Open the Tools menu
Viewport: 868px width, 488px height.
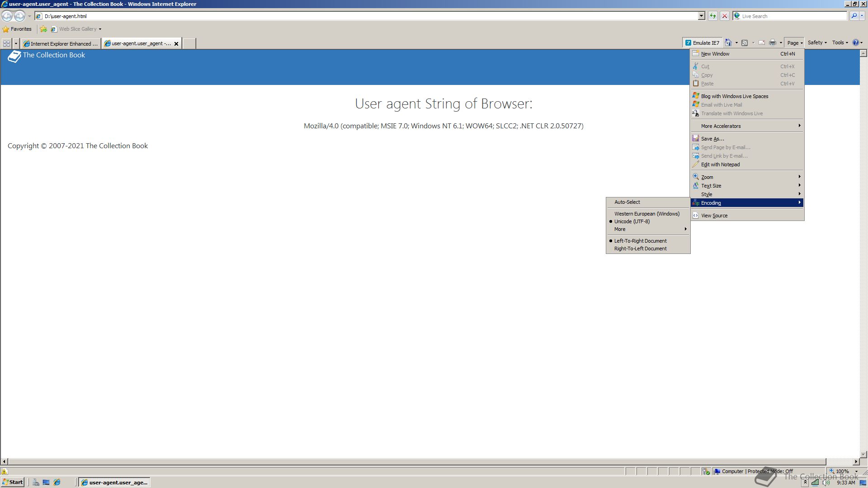tap(840, 42)
